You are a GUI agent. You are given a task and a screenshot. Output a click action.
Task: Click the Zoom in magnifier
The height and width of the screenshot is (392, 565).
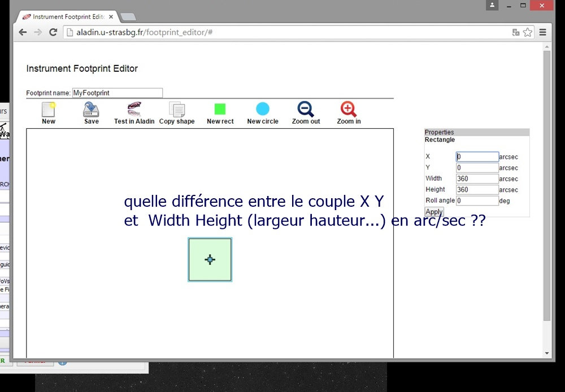point(349,109)
